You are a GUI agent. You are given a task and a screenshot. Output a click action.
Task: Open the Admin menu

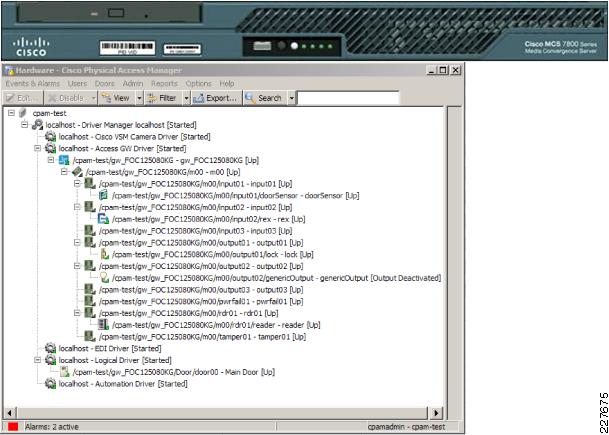[133, 84]
